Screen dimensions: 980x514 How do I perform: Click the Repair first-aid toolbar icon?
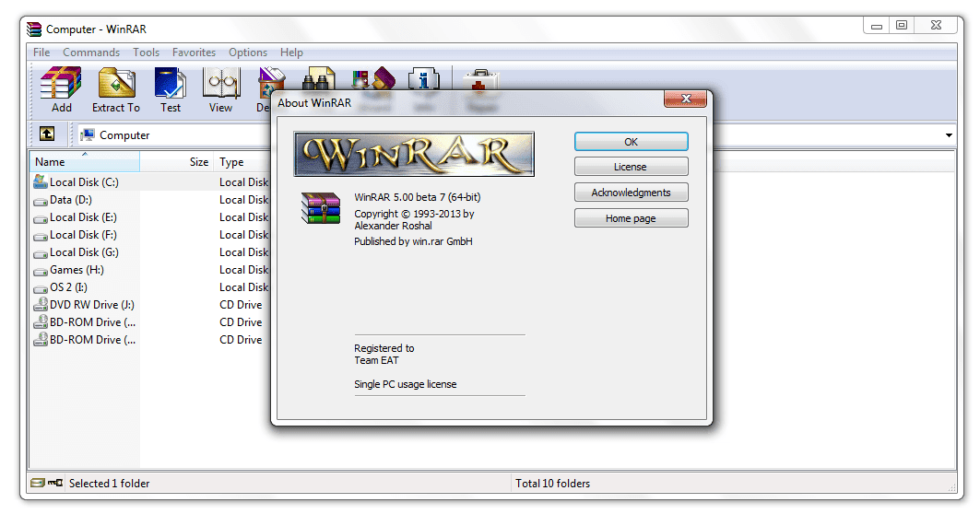point(480,79)
